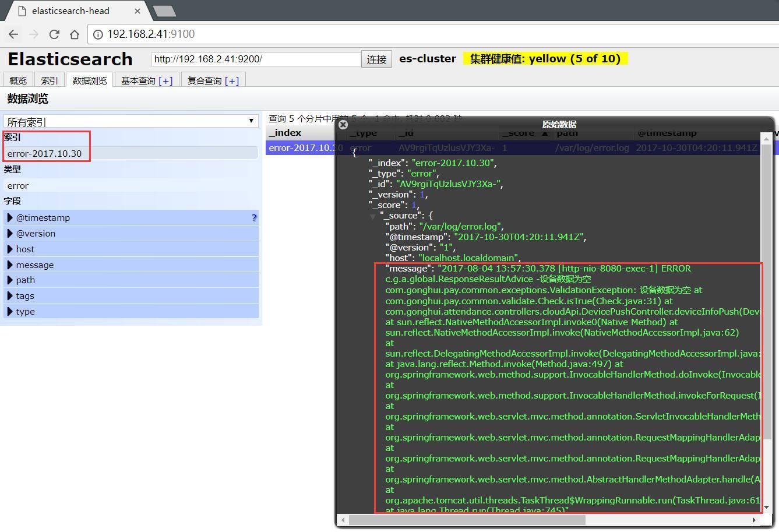Viewport: 779px width, 532px height.
Task: Click the browser address bar URL
Action: [151, 34]
